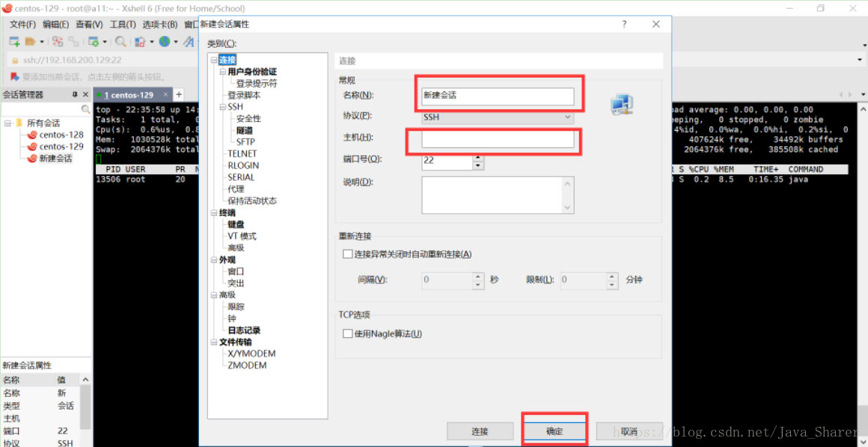This screenshot has width=868, height=447.
Task: Click the globe encoding toolbar icon
Action: [165, 42]
